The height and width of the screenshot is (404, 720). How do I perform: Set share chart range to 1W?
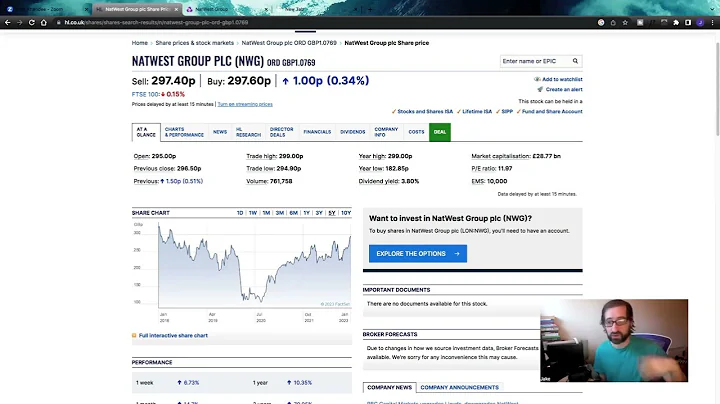[253, 213]
